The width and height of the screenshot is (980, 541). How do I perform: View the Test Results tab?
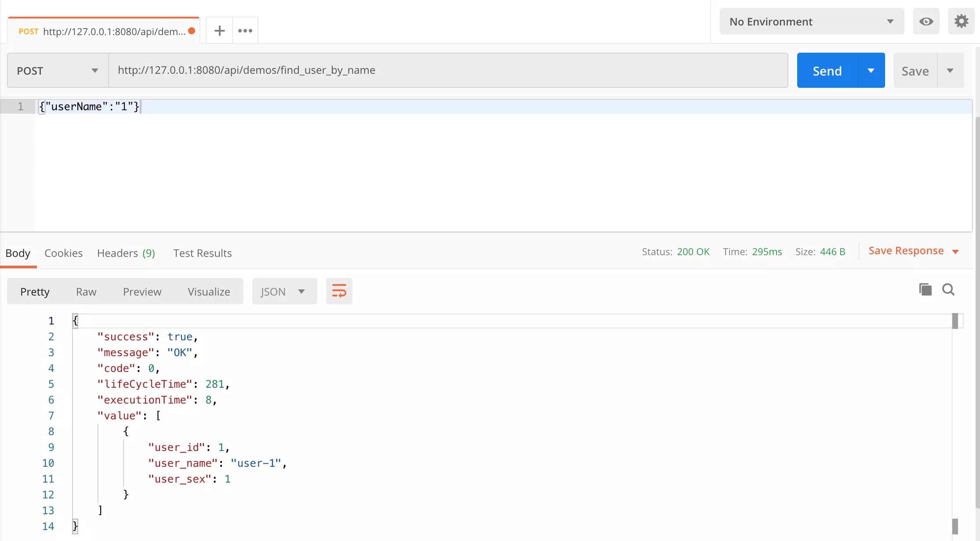click(x=202, y=253)
